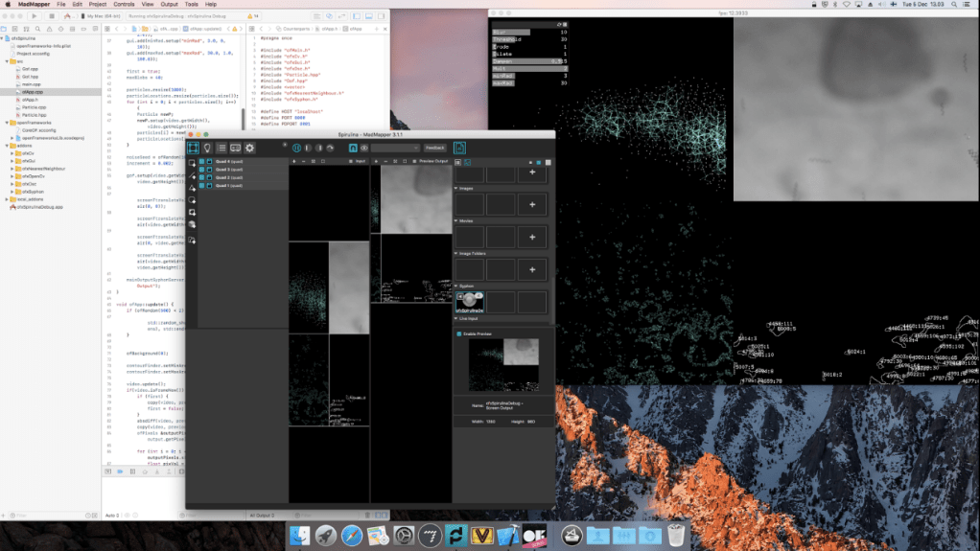The width and height of the screenshot is (980, 551).
Task: Zoom in the Preview Output view
Action: 376,161
